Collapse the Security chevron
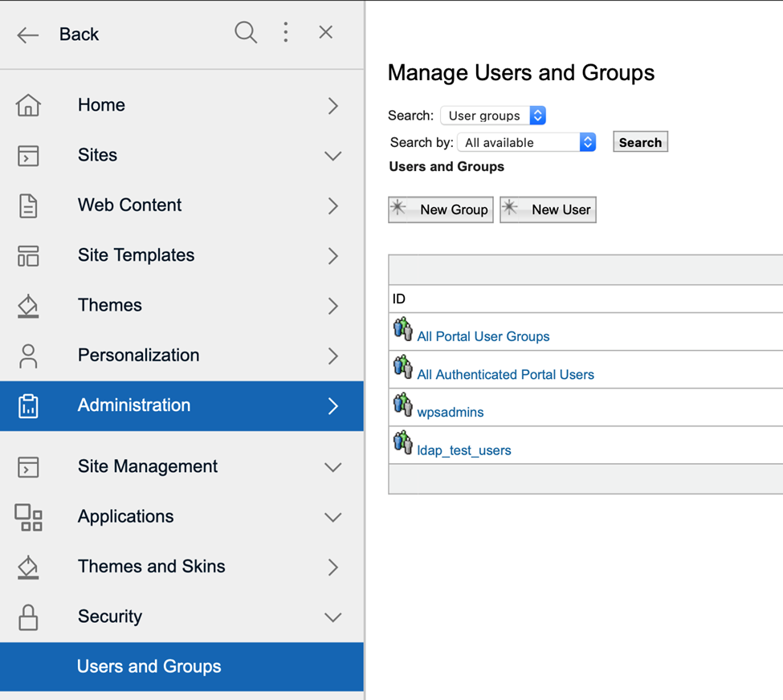Image resolution: width=783 pixels, height=700 pixels. pyautogui.click(x=333, y=617)
